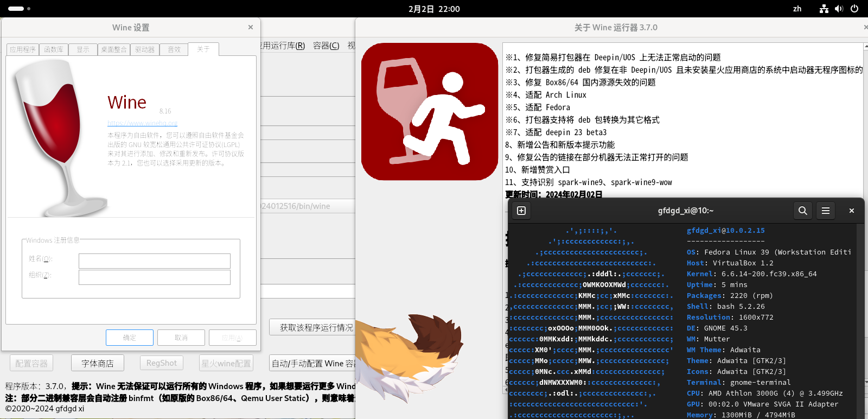Click 'Host: VirtualBox 1.2' in terminal
The height and width of the screenshot is (419, 868).
coord(730,263)
